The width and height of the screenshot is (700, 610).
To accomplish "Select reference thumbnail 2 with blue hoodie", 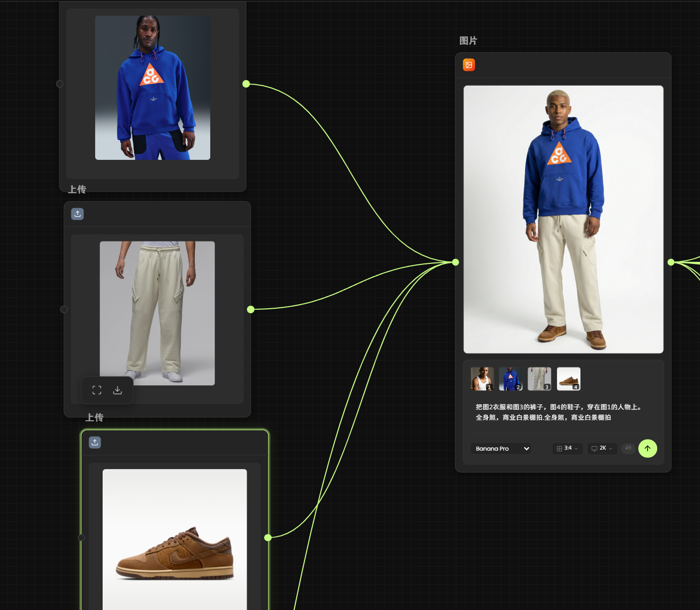I will [x=511, y=379].
